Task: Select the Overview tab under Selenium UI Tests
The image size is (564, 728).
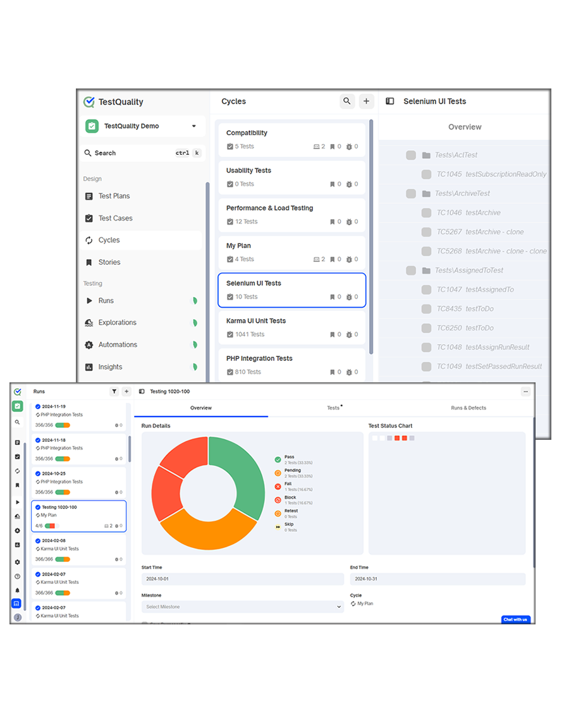Action: (x=465, y=127)
